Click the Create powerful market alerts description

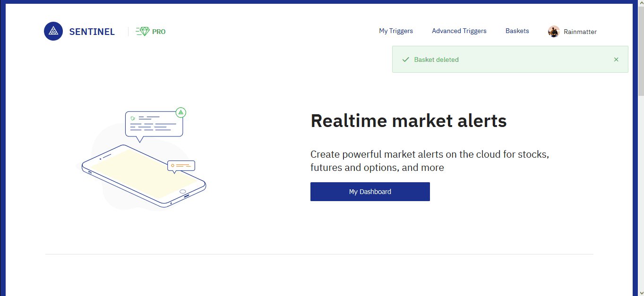429,161
